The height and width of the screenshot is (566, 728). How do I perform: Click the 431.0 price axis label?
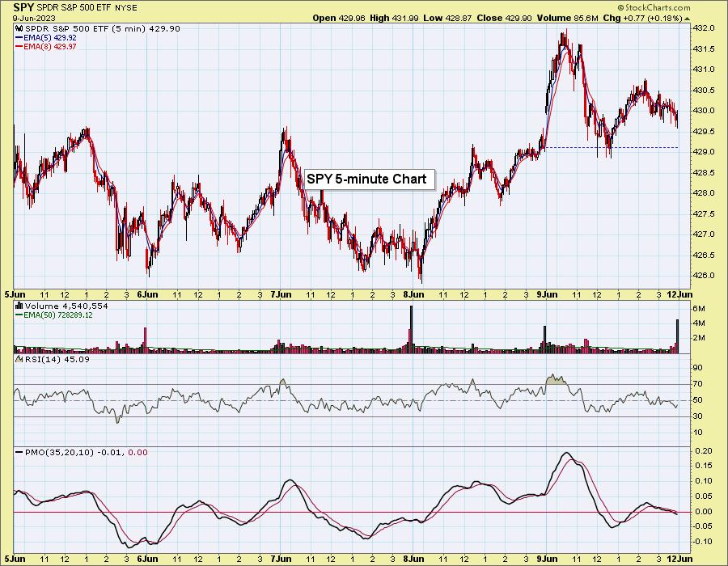704,70
